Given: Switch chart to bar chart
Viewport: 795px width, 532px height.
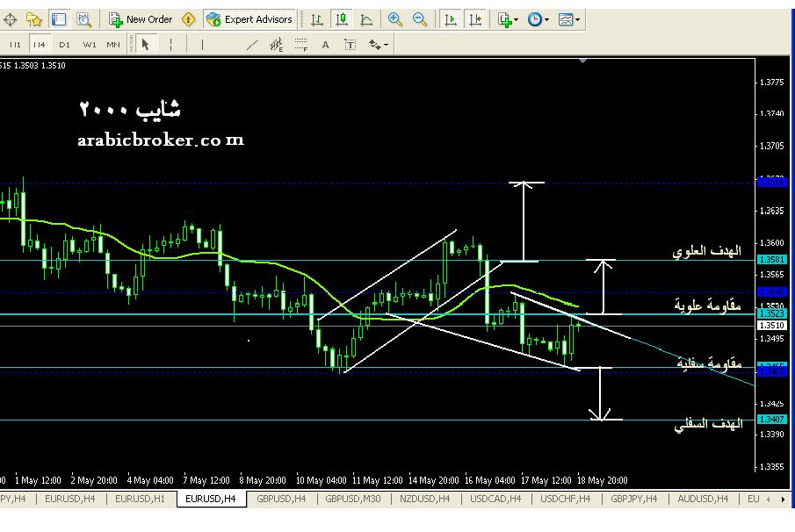Looking at the screenshot, I should (x=317, y=20).
